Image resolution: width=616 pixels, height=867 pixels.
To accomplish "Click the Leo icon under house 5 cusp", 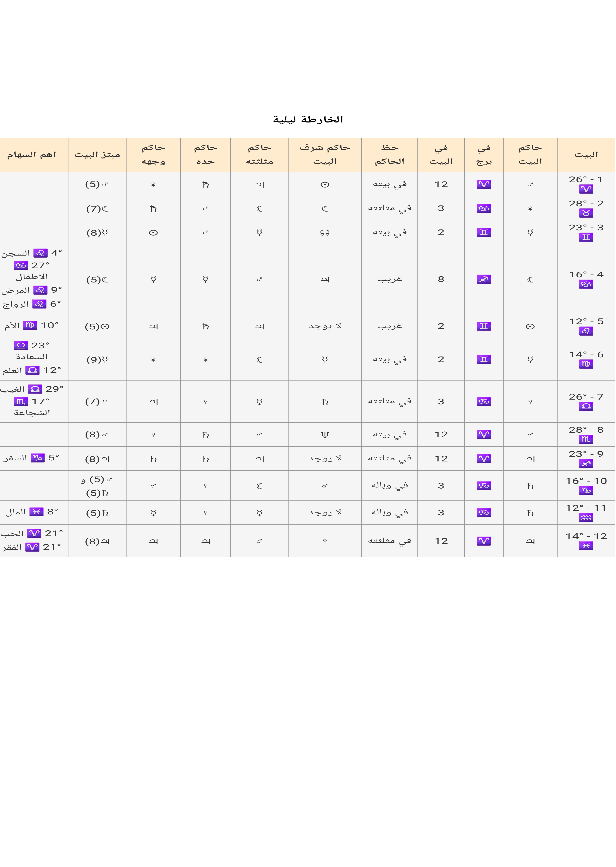I will [586, 331].
